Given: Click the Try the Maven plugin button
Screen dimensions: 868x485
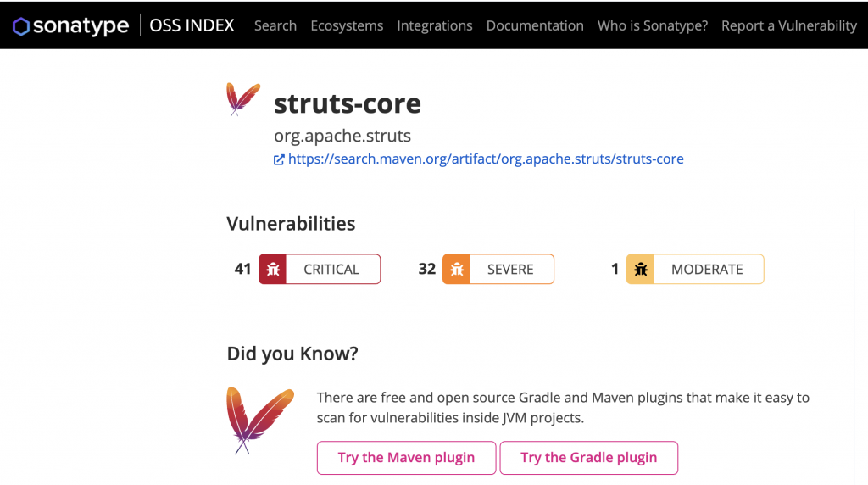Looking at the screenshot, I should 406,458.
